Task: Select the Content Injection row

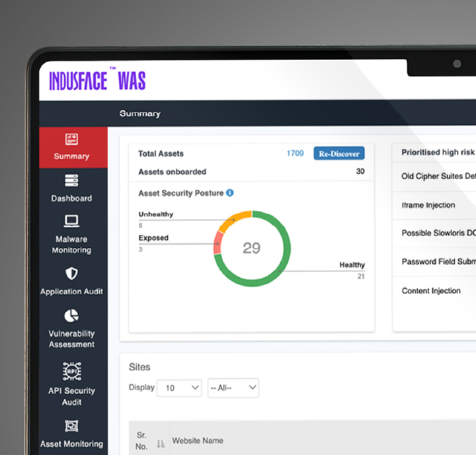Action: 434,291
